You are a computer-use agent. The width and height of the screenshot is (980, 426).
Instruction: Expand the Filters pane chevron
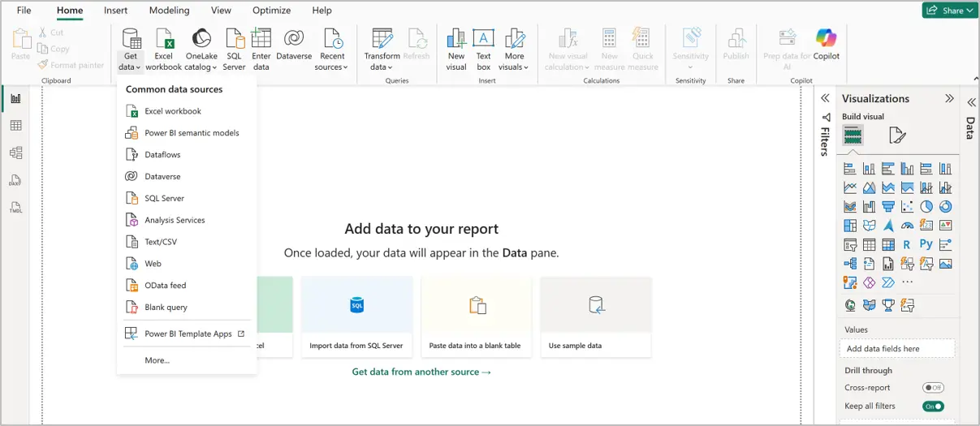coord(825,98)
